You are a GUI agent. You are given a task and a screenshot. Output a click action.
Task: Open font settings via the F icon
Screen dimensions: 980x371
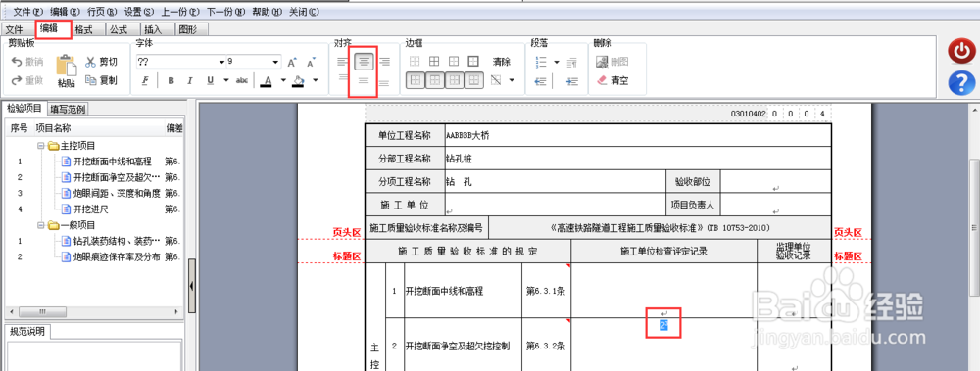click(x=145, y=80)
